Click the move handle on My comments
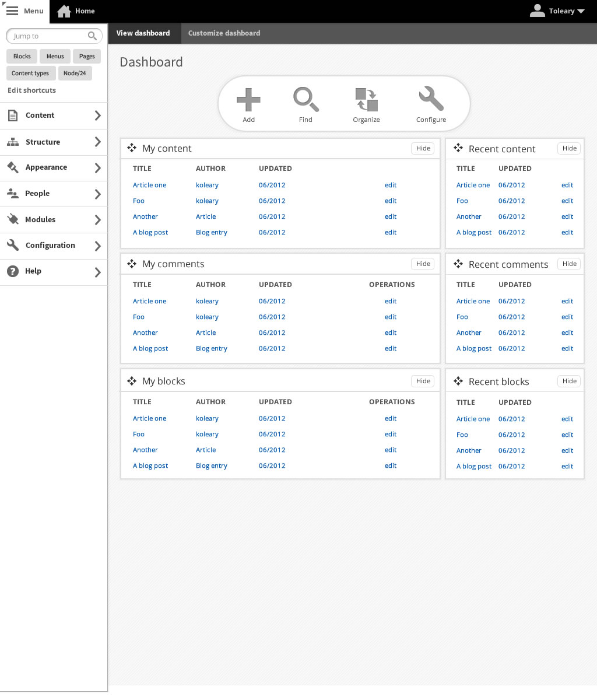Screen dimensions: 597x700 coord(132,264)
